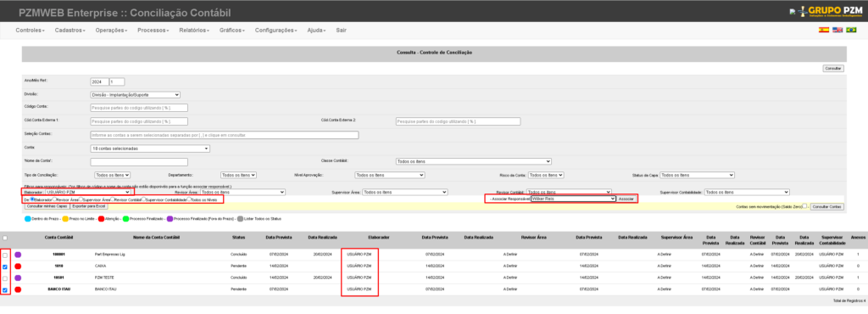
Task: Click the Código Conta search field
Action: [139, 108]
